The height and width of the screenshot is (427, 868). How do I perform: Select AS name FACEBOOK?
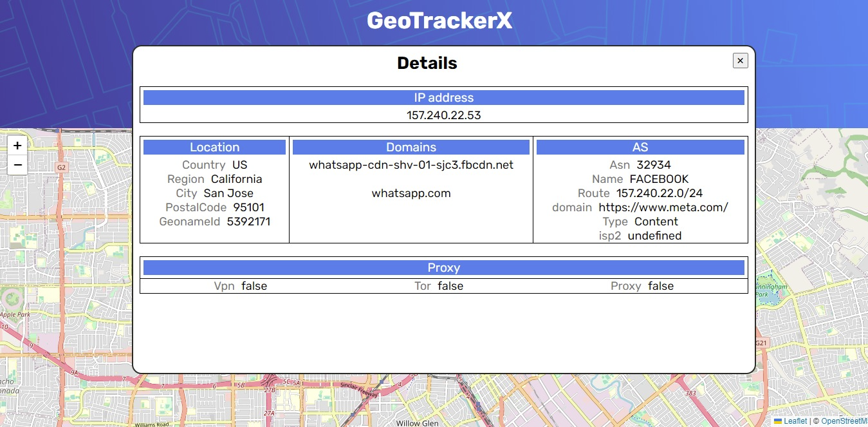coord(659,179)
